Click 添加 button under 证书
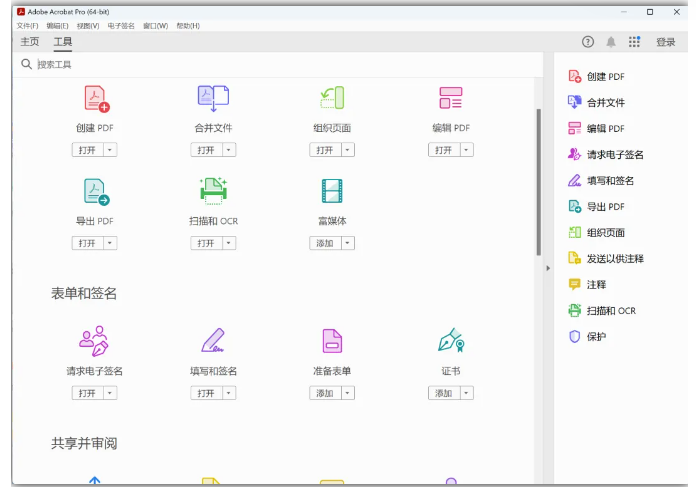Screen dimensions: 696x487 444,393
